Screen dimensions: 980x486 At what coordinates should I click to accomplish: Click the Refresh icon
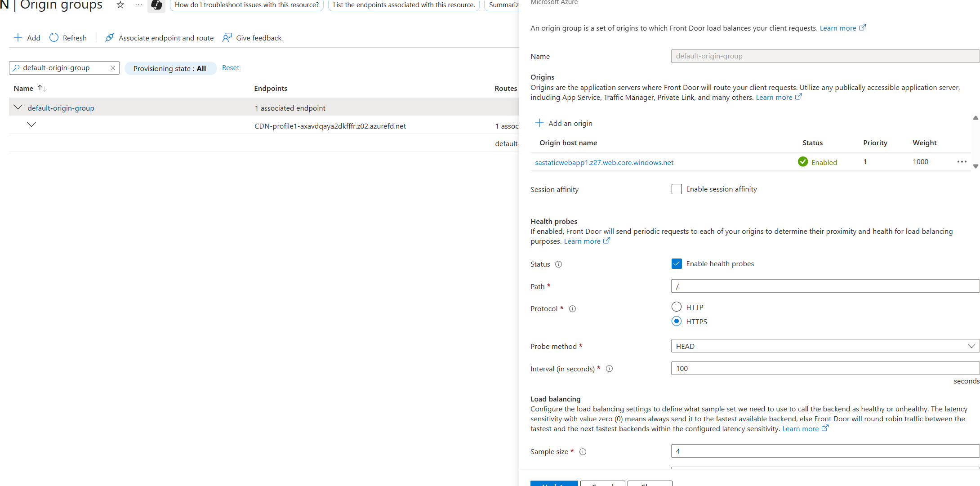tap(54, 37)
